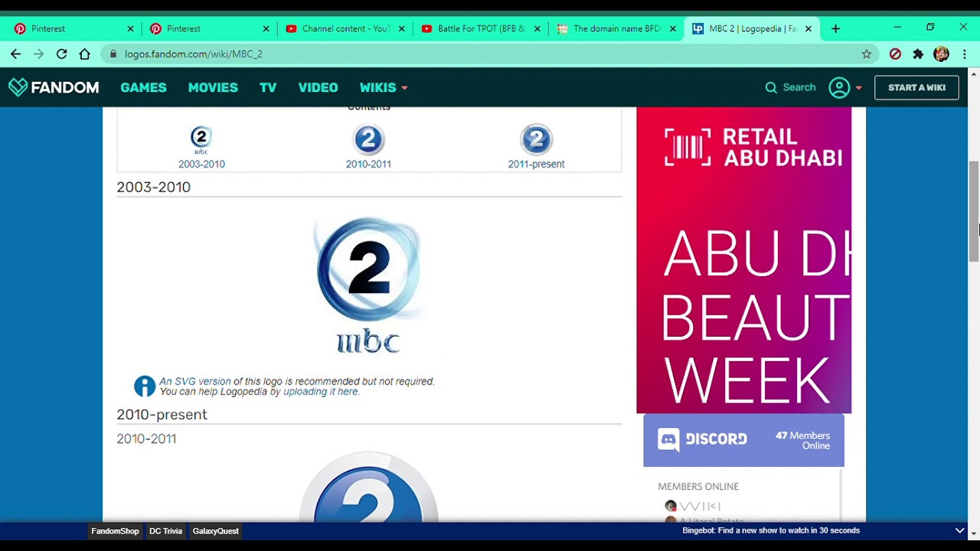Open the VIDEO menu item
This screenshot has width=980, height=551.
click(x=318, y=87)
